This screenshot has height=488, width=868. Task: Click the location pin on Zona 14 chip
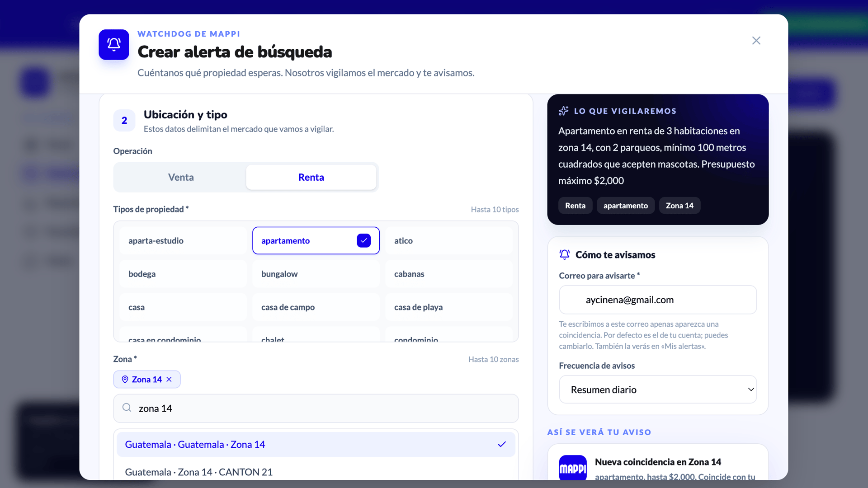coord(125,380)
